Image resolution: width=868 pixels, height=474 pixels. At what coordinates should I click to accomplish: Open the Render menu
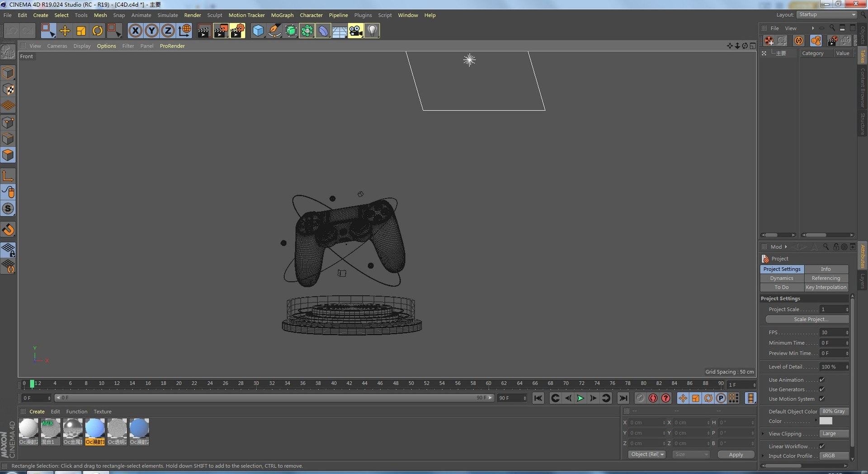pyautogui.click(x=193, y=15)
